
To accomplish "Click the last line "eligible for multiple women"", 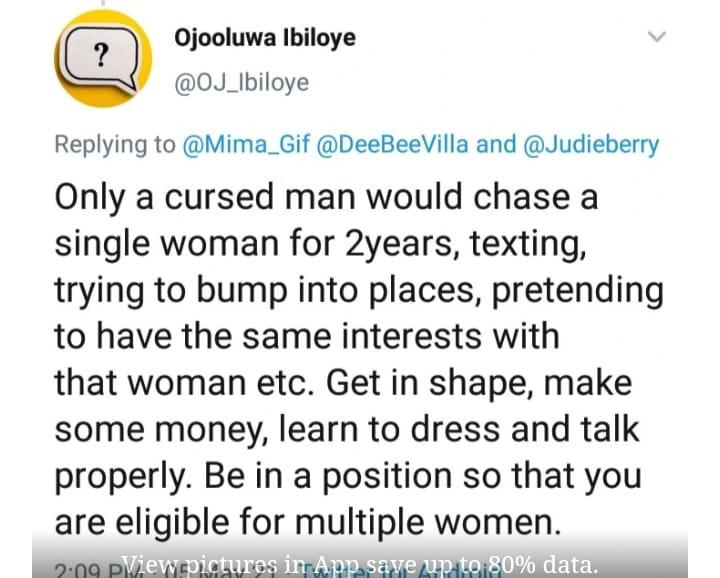I will point(303,520).
